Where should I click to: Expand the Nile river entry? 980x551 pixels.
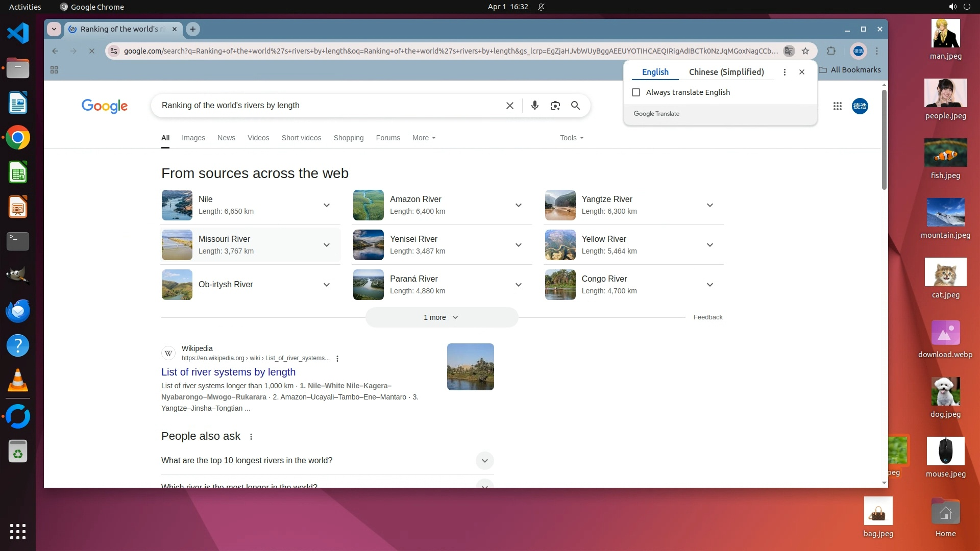(x=326, y=205)
